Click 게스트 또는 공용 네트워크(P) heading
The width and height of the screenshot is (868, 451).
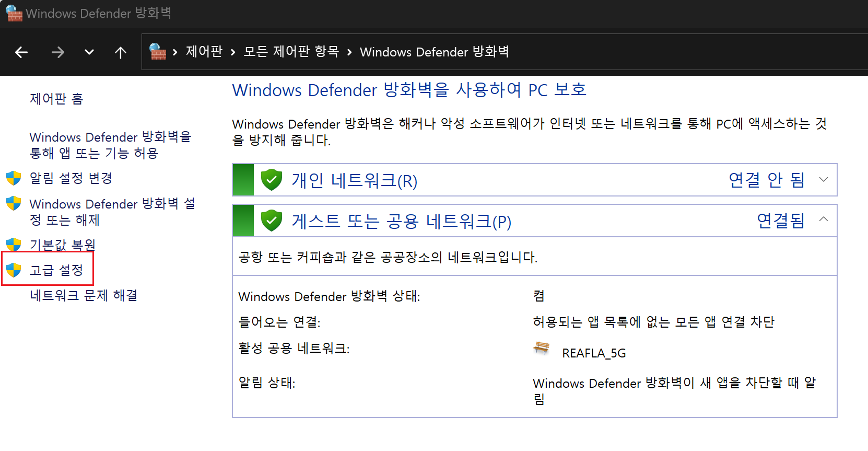pos(402,221)
